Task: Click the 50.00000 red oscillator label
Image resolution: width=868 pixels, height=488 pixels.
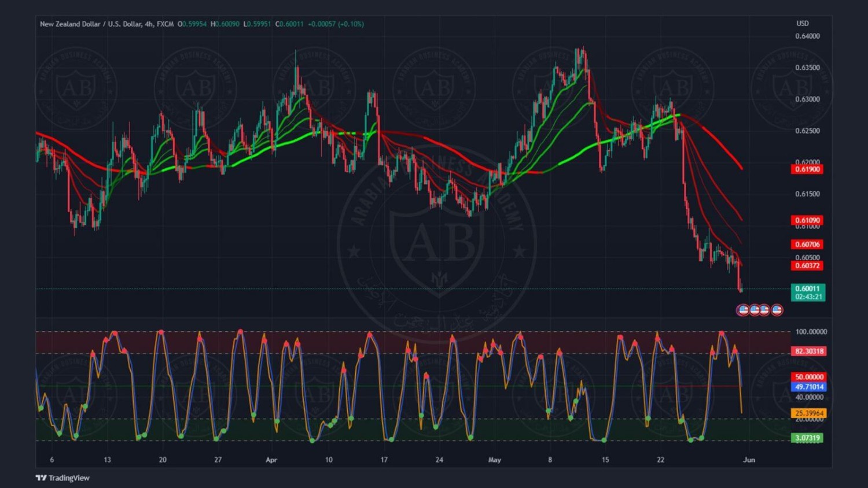Action: coord(809,377)
